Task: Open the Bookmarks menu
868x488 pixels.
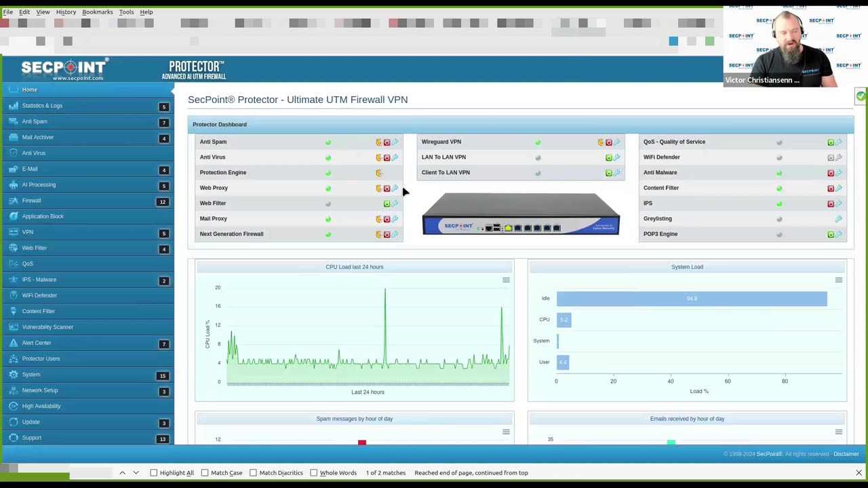Action: coord(98,12)
